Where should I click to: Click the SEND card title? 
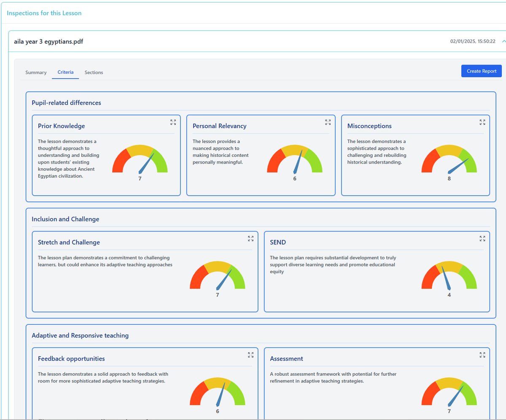[277, 242]
